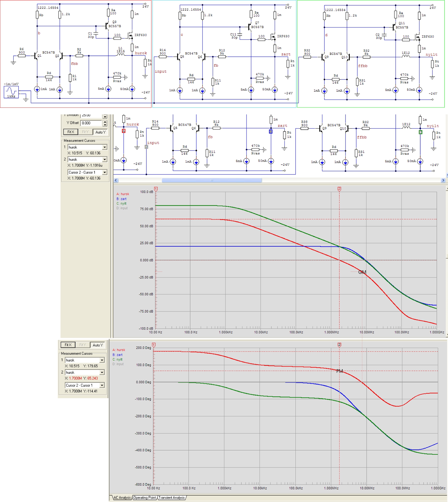
Task: Click 'A: hurok' legend entry in phase plot
Action: 119,350
